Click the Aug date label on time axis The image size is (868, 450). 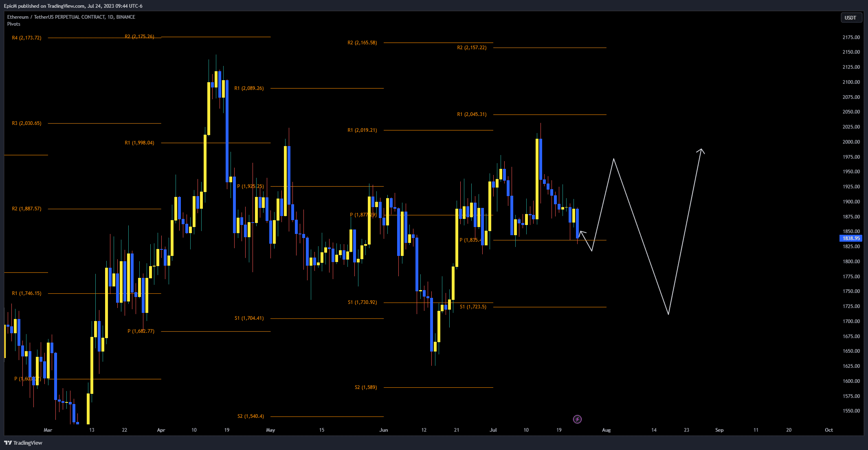[606, 430]
